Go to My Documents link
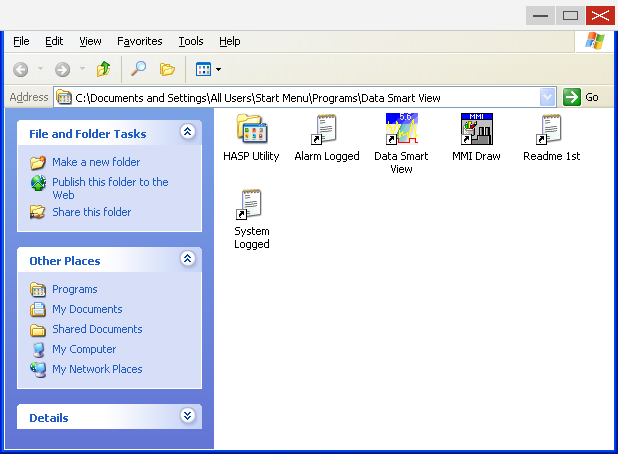The image size is (618, 454). (x=87, y=309)
